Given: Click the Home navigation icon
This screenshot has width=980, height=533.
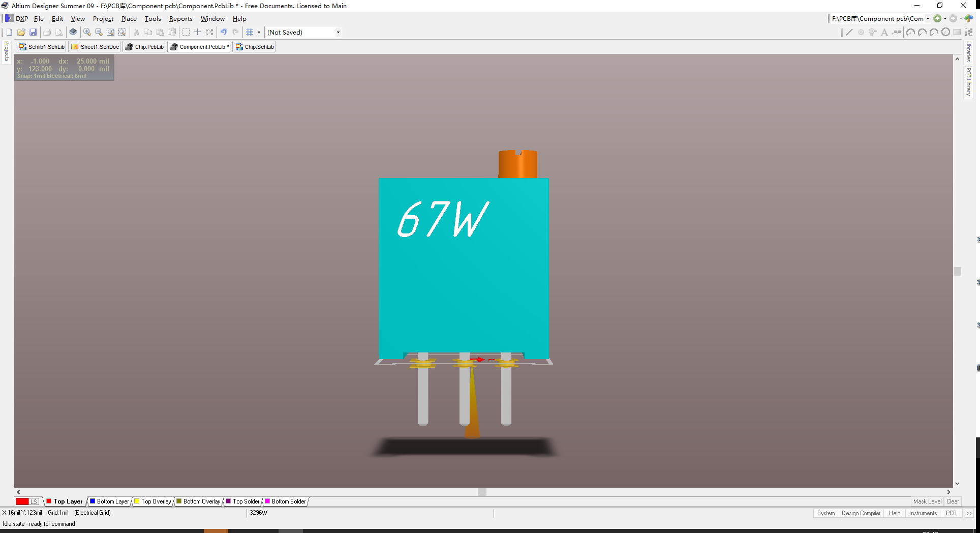Looking at the screenshot, I should [x=969, y=19].
